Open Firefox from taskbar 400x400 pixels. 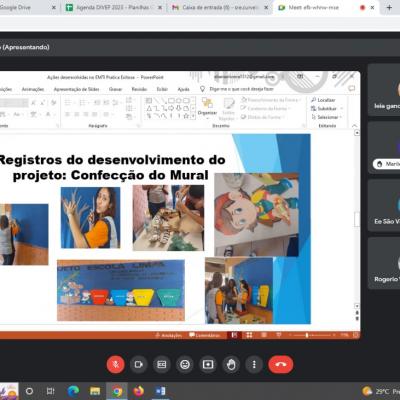tap(139, 391)
